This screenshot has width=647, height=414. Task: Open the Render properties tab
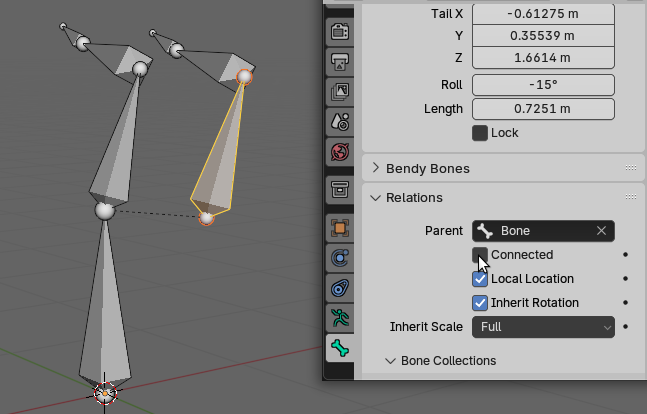coord(340,32)
